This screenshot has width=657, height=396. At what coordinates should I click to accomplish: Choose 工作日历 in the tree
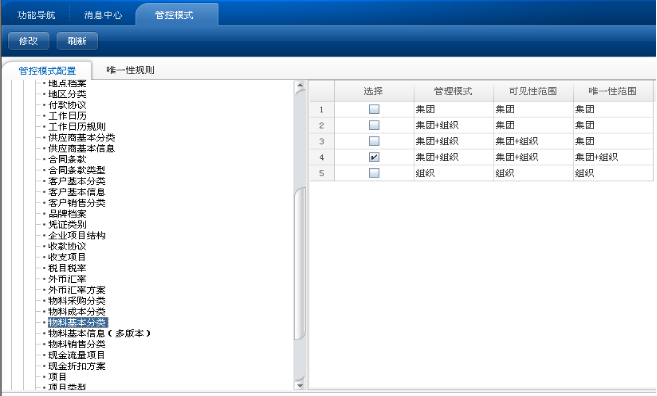(x=67, y=116)
